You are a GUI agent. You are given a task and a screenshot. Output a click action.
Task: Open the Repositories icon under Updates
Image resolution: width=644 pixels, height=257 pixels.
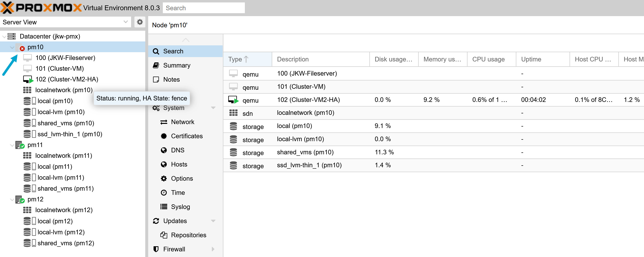point(164,235)
